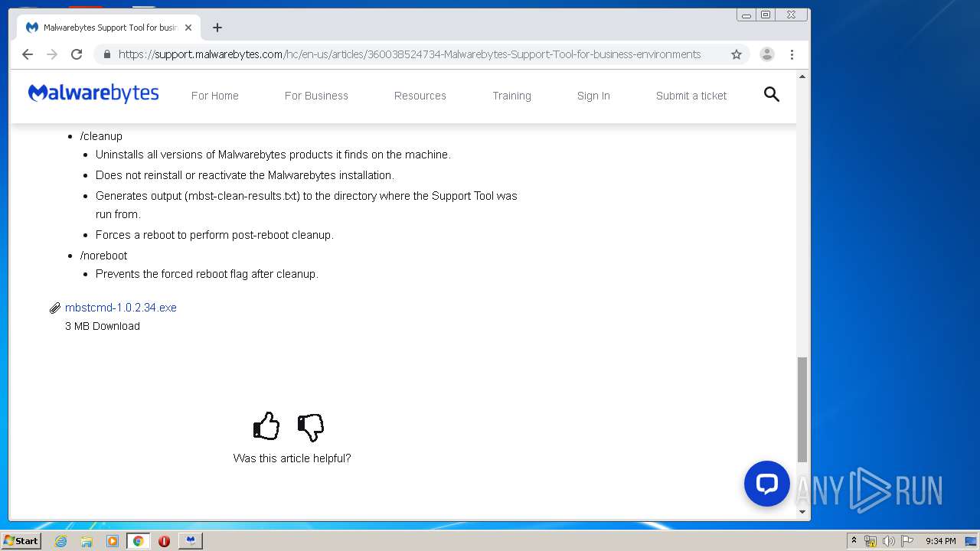Click the page's vertical scrollbar thumb
980x551 pixels.
click(802, 409)
